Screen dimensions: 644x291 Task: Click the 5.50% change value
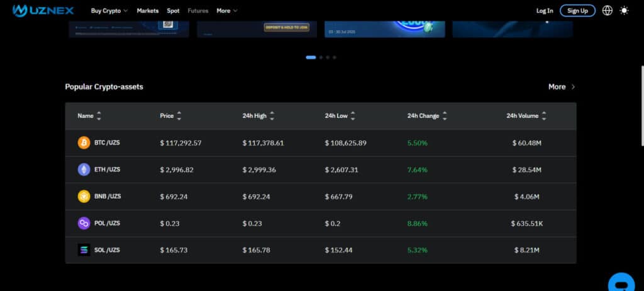click(x=418, y=143)
